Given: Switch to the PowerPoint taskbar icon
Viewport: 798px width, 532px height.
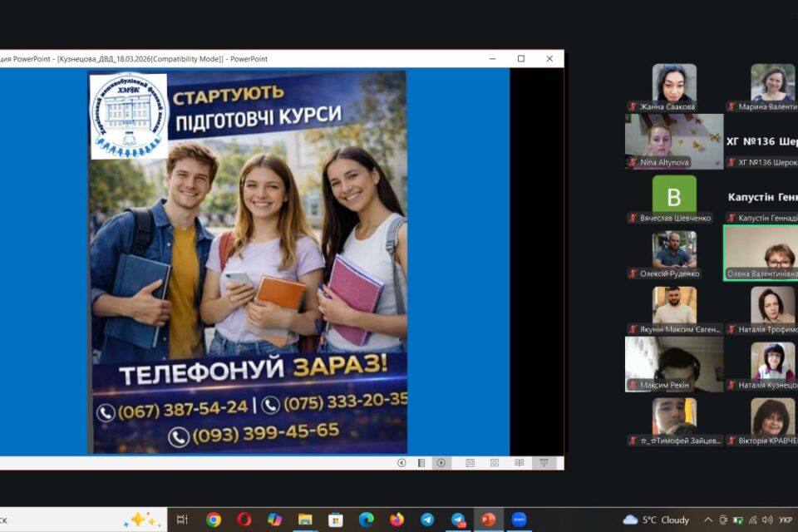Looking at the screenshot, I should (x=489, y=520).
